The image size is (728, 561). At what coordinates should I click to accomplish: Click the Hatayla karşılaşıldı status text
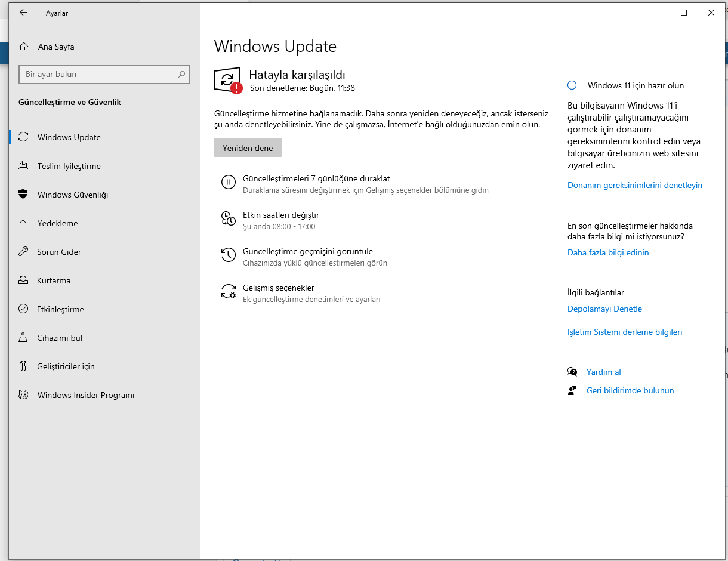tap(297, 75)
